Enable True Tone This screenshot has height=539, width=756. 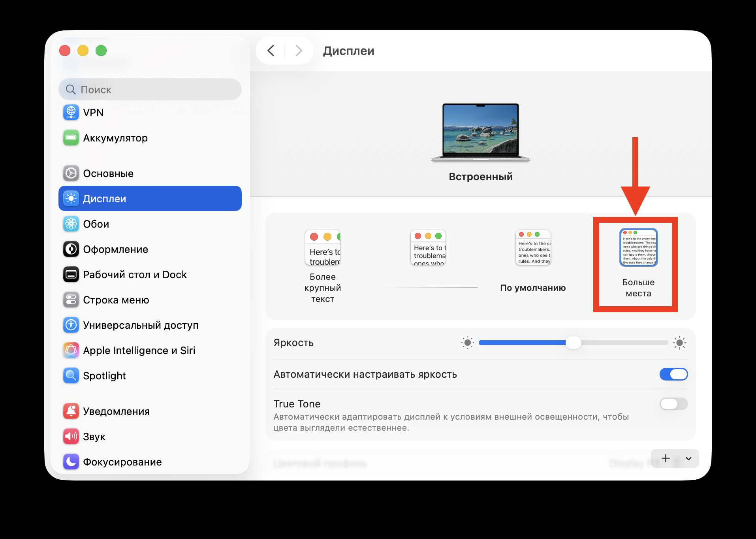673,404
